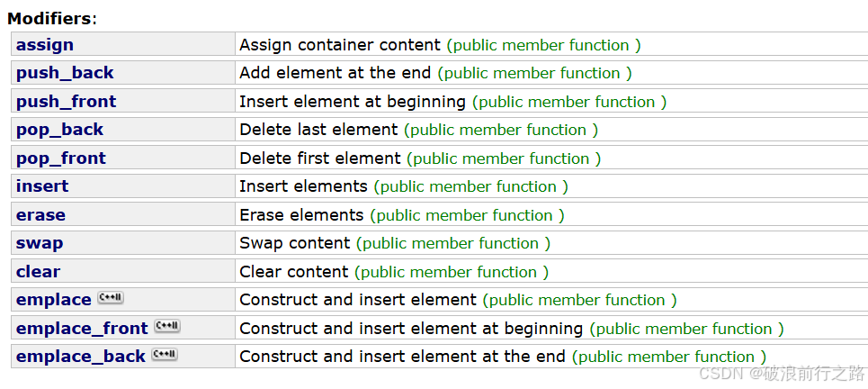The image size is (868, 389).
Task: Go to the push_front reference page
Action: click(x=66, y=102)
